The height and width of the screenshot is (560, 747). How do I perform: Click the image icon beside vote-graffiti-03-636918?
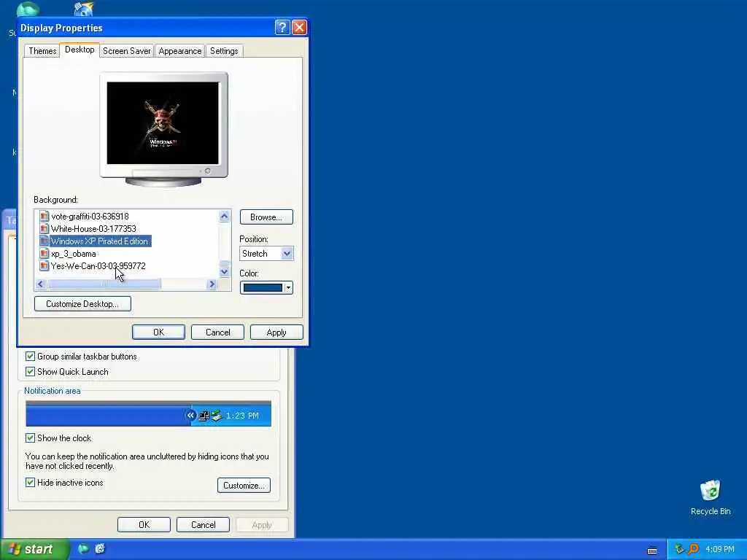pos(44,216)
